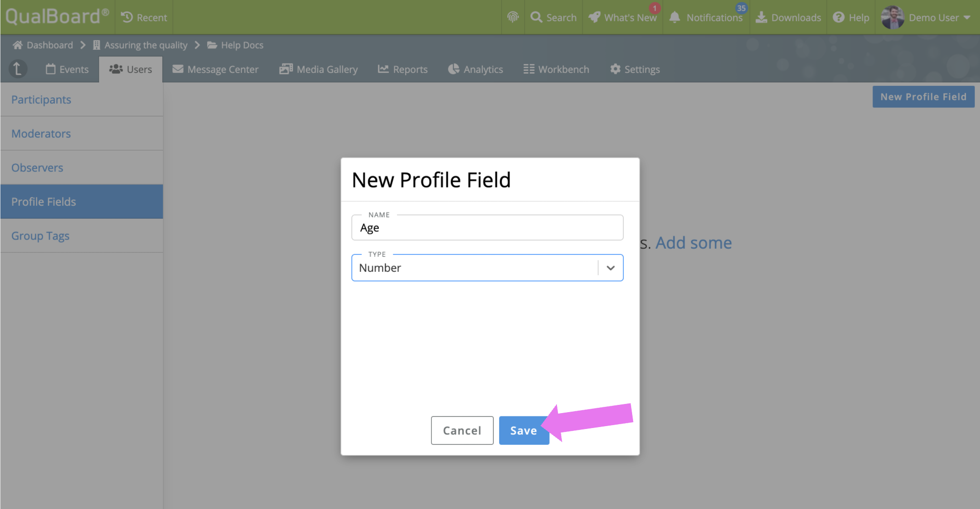Open What's New rocket icon
980x509 pixels.
click(x=595, y=17)
